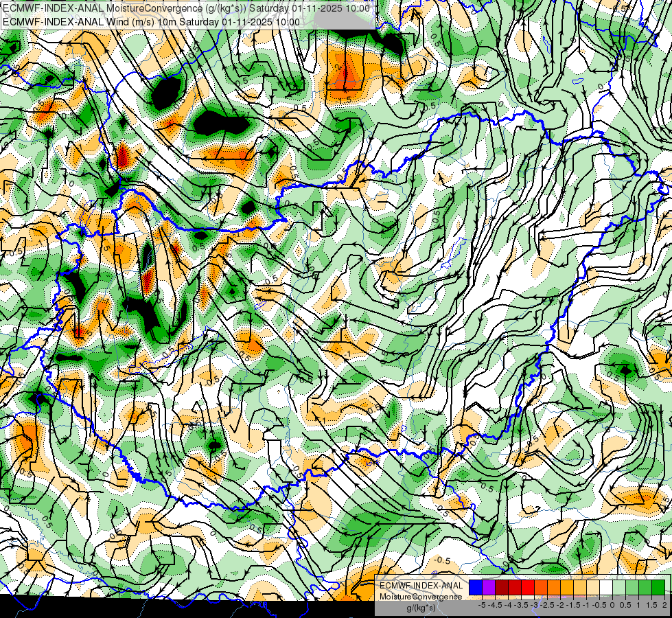Click the -4.5 tick label on the legend
672x618 pixels.
(x=495, y=605)
